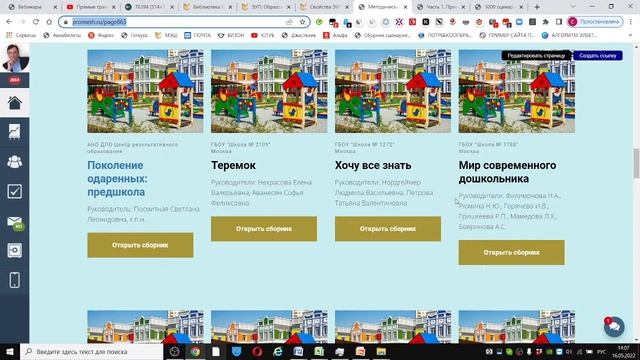Click the user avatar photo in sidebar
This screenshot has height=360, width=640.
tap(15, 58)
